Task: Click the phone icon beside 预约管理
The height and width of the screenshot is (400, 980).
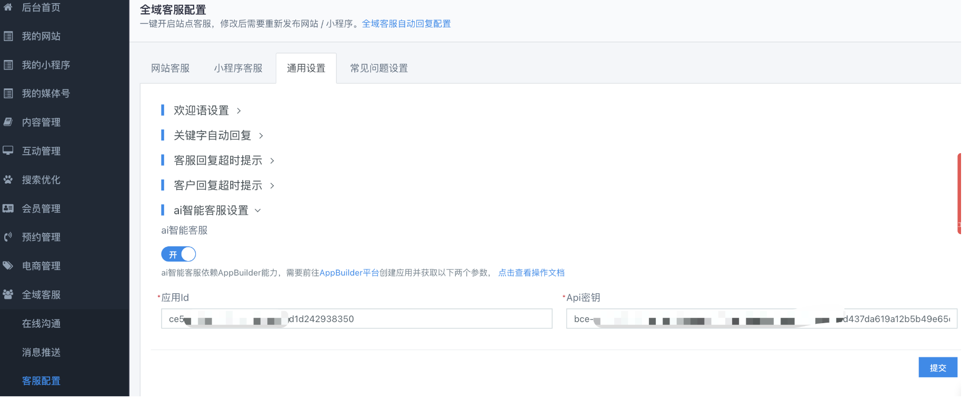Action: pyautogui.click(x=8, y=237)
